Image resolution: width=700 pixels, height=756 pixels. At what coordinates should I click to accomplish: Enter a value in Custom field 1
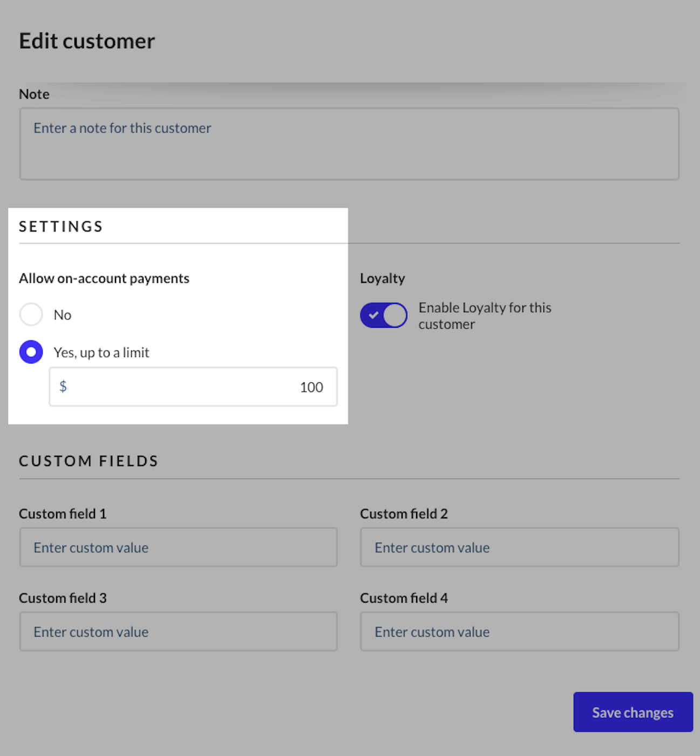178,547
